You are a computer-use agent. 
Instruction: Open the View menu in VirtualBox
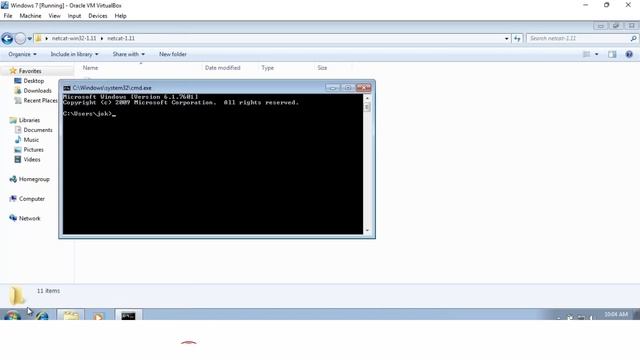[54, 16]
